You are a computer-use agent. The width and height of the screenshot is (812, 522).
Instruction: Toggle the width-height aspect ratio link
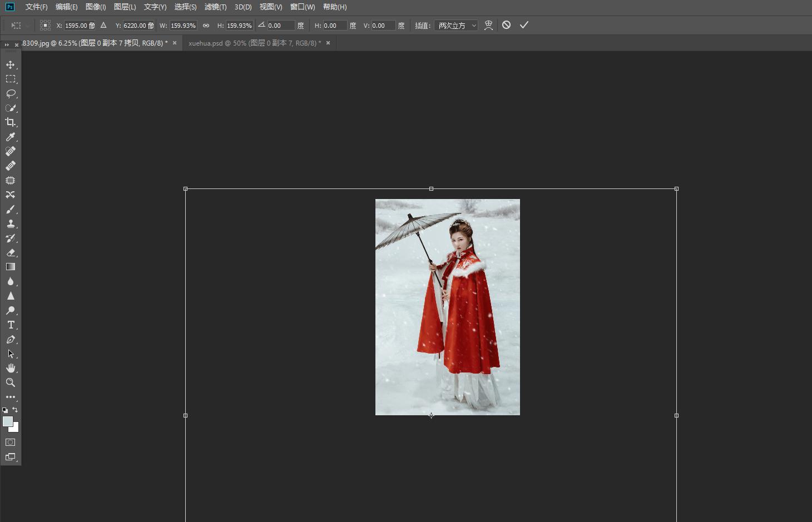[x=206, y=26]
